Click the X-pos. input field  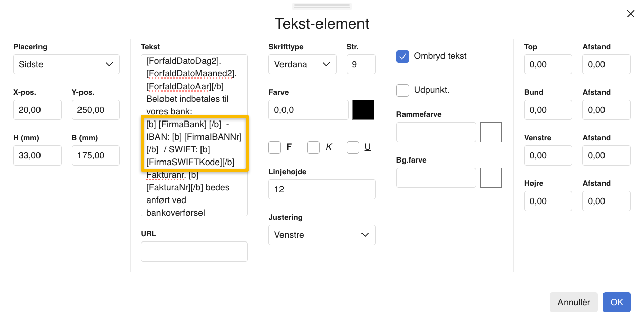click(x=37, y=110)
